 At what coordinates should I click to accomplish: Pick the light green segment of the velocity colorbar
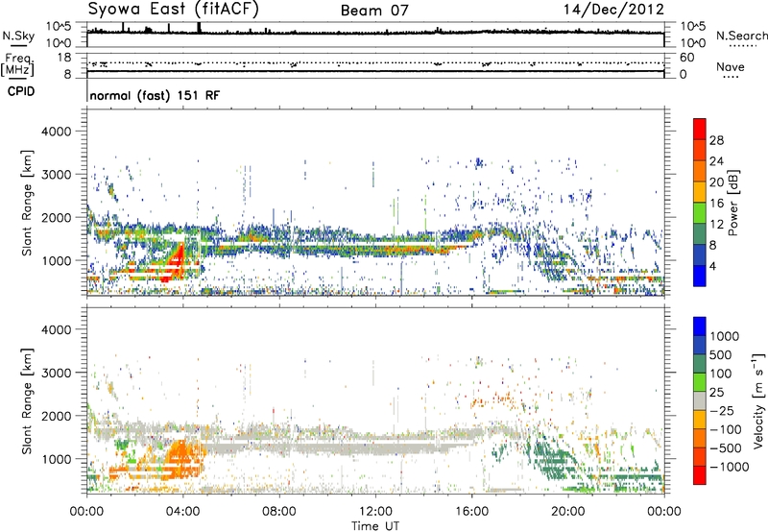[x=700, y=383]
